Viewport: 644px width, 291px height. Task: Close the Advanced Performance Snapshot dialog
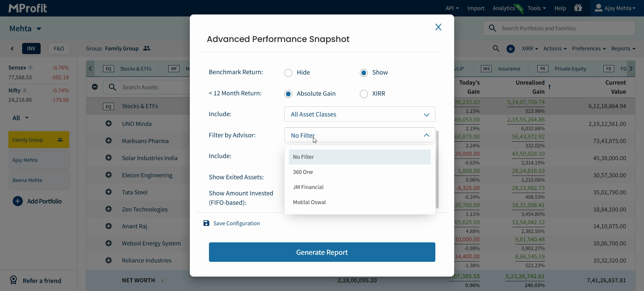click(438, 27)
